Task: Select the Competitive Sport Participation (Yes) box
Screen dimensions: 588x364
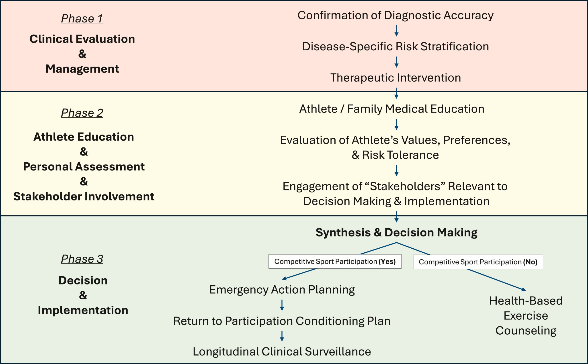Action: point(335,262)
